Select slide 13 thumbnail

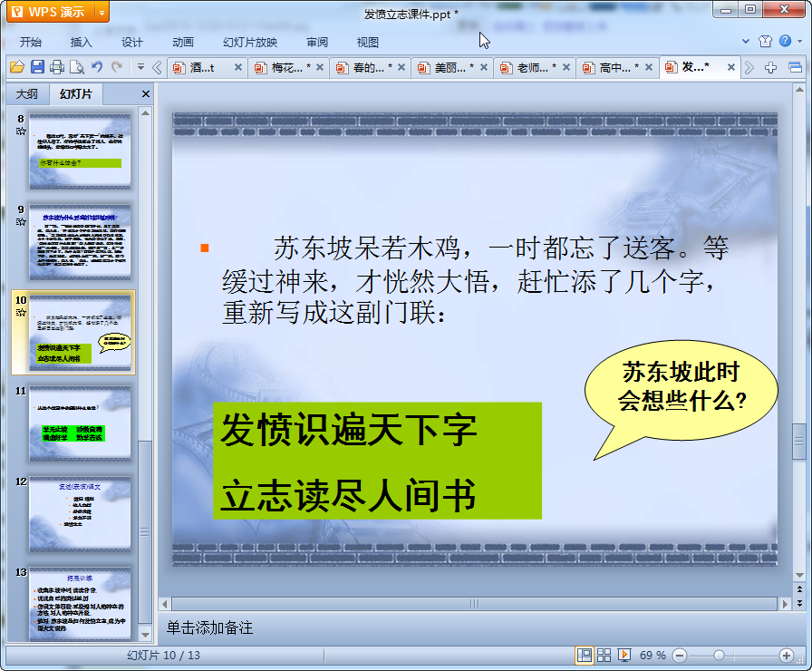pos(81,604)
